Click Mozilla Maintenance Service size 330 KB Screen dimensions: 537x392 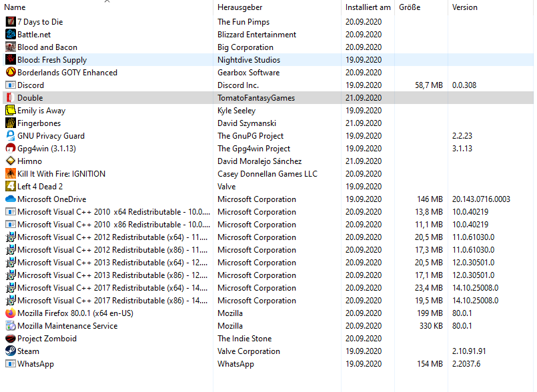(x=431, y=326)
